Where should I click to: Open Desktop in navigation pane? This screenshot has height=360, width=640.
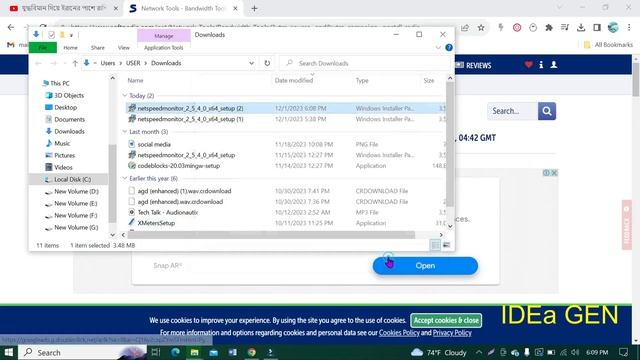coord(65,107)
